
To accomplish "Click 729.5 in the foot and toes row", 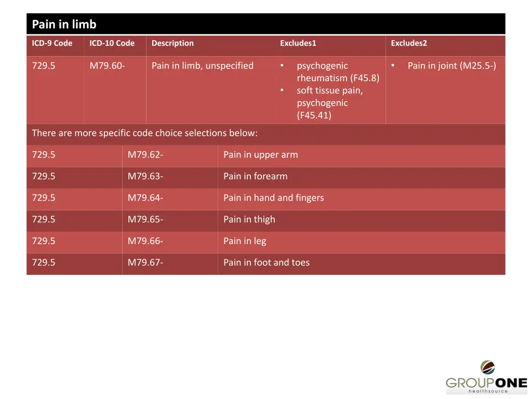I will point(44,262).
